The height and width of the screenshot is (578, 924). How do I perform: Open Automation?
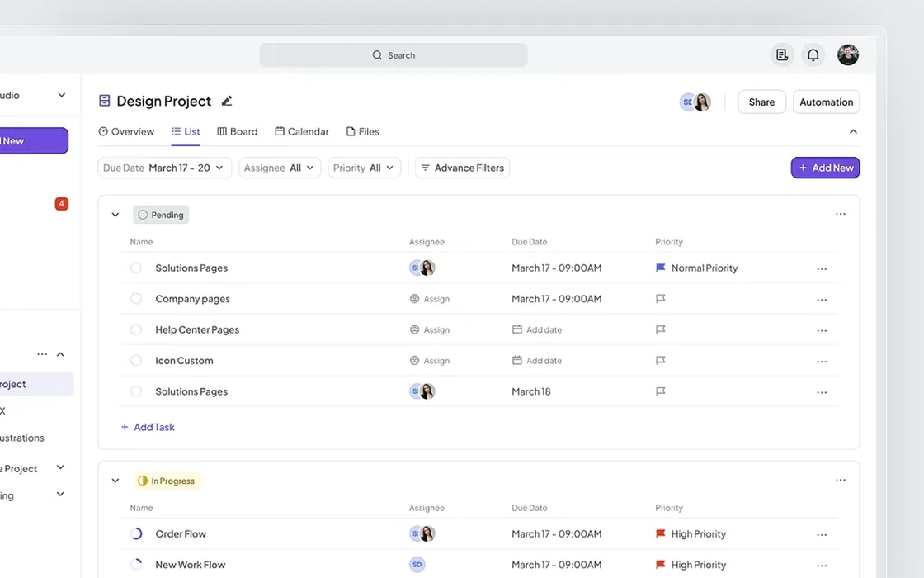pos(826,102)
